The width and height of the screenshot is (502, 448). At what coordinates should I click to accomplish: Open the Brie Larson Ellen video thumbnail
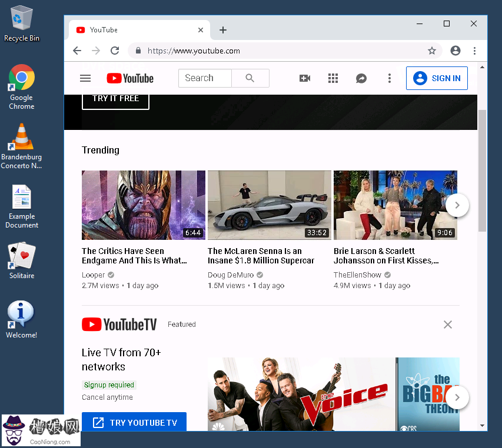click(395, 205)
